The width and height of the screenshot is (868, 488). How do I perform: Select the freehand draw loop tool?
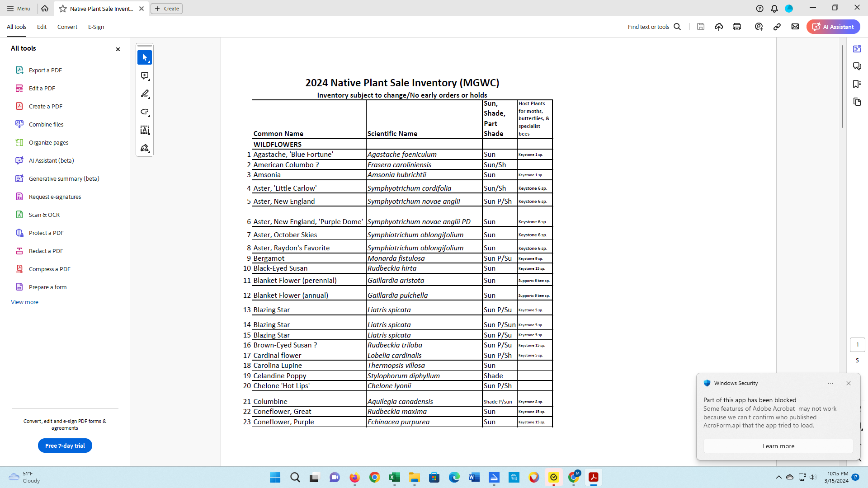point(145,112)
